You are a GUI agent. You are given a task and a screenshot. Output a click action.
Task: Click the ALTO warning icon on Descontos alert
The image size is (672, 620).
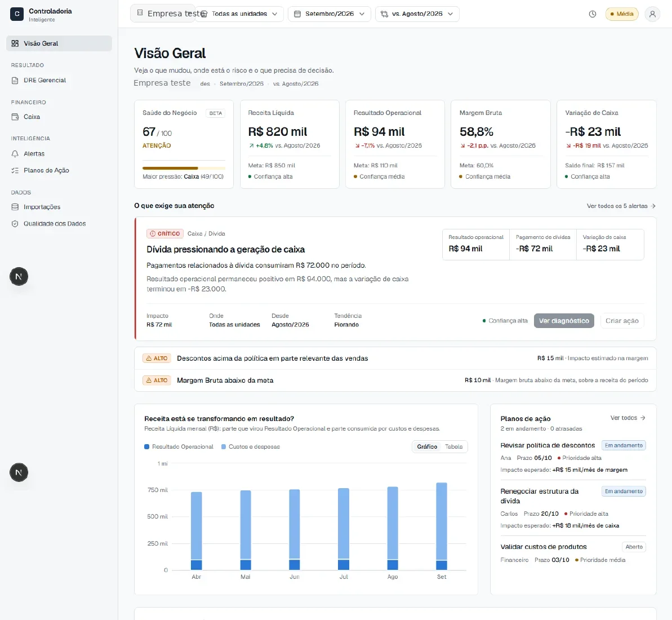click(149, 358)
